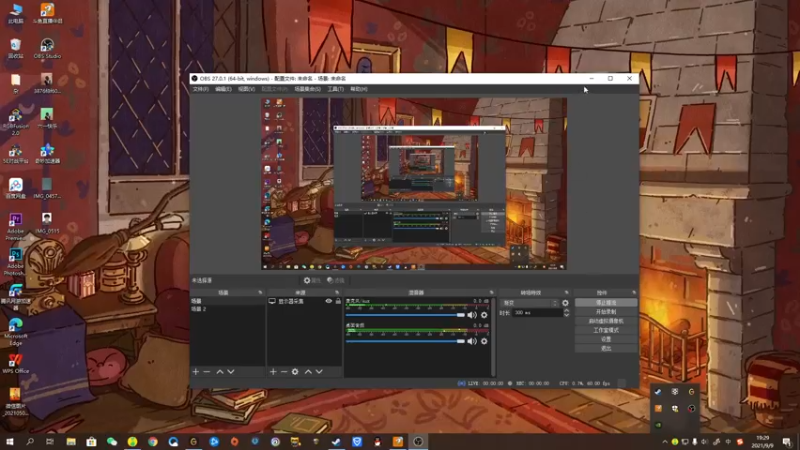Remove the selected scene with the minus icon
The height and width of the screenshot is (450, 800).
pyautogui.click(x=207, y=372)
